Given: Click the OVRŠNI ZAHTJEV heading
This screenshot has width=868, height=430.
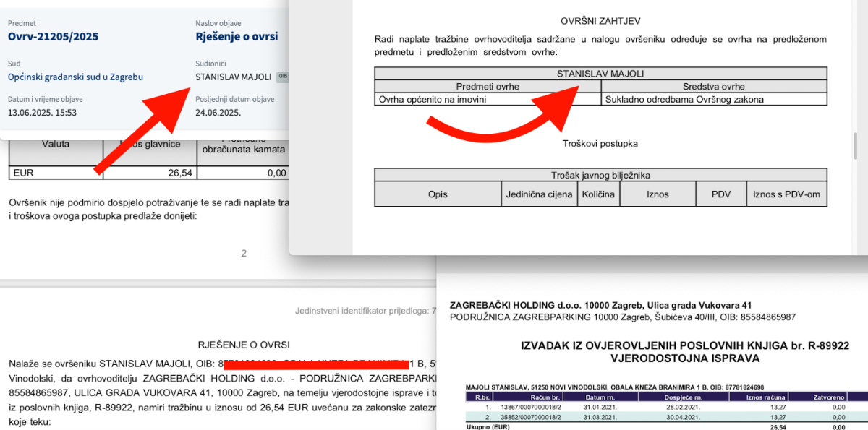Looking at the screenshot, I should [x=600, y=22].
